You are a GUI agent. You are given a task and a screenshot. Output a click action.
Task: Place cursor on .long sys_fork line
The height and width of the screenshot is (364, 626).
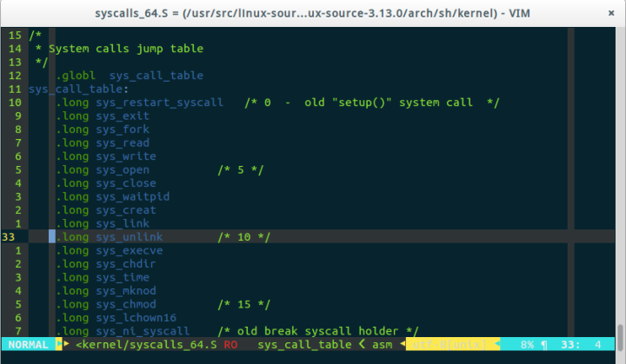pyautogui.click(x=103, y=129)
